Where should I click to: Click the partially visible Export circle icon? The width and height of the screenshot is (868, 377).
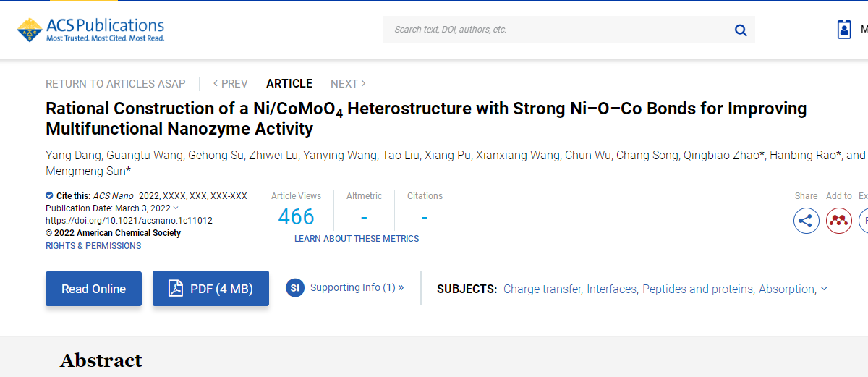pos(864,220)
